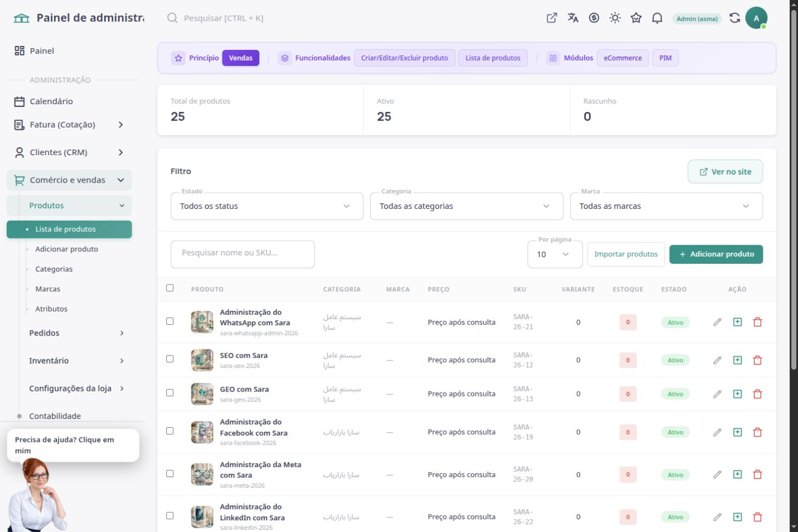Click the green plus icon for WhatsApp product row
798x532 pixels.
tap(738, 322)
